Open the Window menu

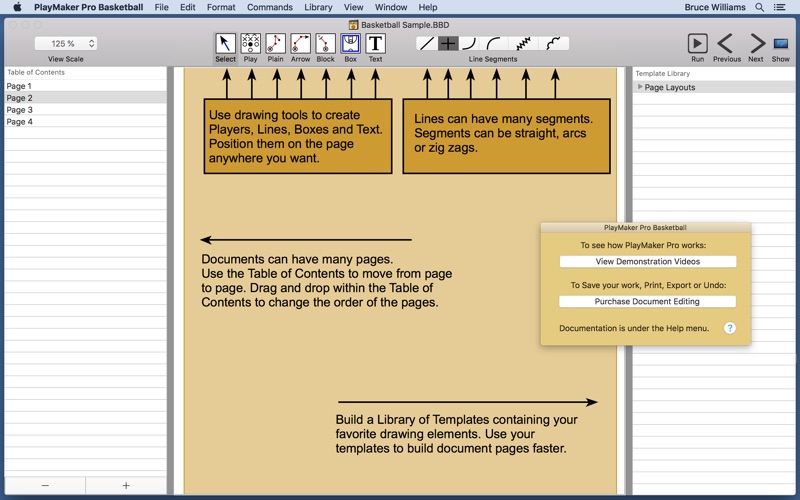(391, 7)
